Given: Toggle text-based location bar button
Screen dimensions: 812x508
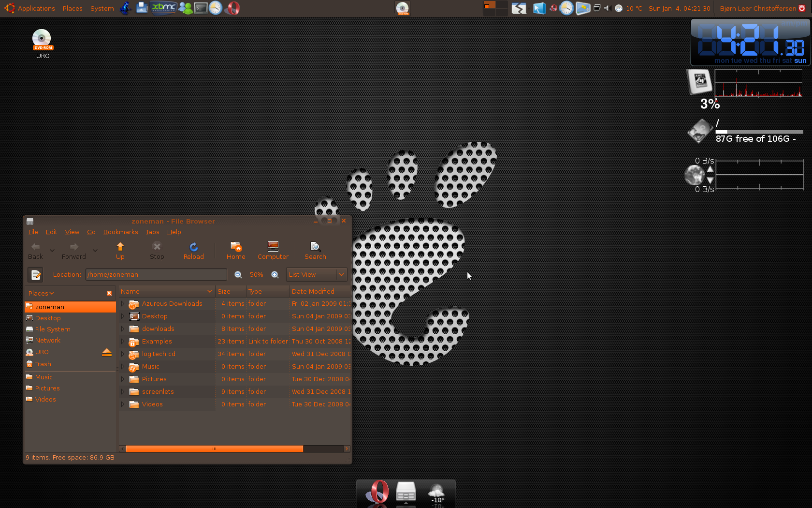Looking at the screenshot, I should [35, 275].
